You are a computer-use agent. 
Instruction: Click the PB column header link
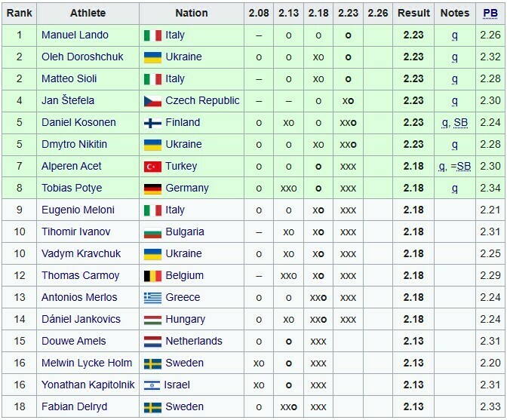[x=490, y=13]
